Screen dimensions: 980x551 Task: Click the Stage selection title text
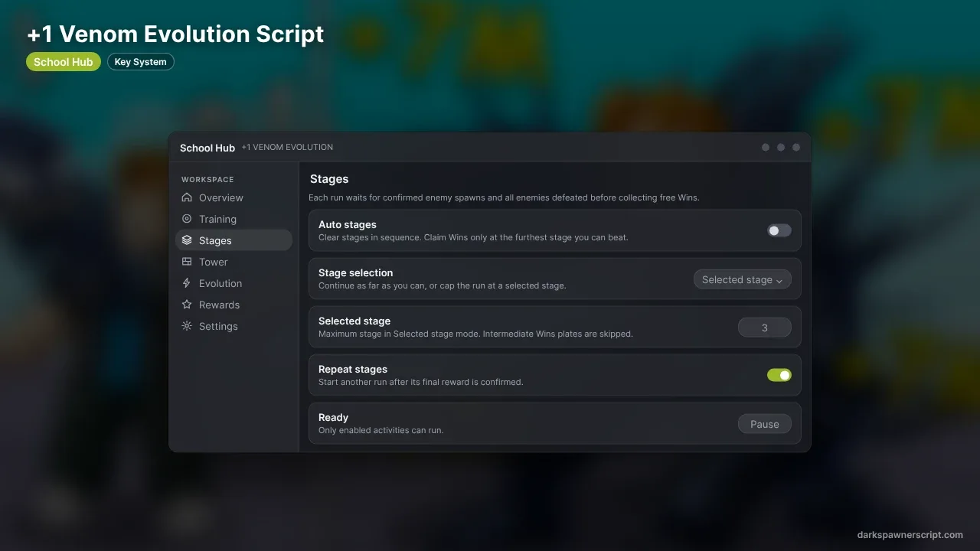(x=356, y=272)
